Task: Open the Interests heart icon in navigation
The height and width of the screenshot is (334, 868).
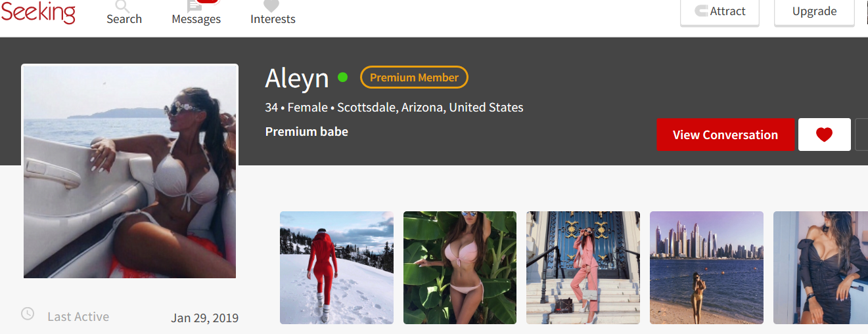Action: (271, 6)
